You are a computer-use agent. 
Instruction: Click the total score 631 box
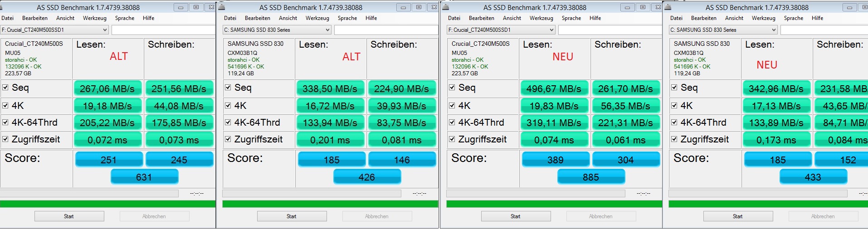144,176
